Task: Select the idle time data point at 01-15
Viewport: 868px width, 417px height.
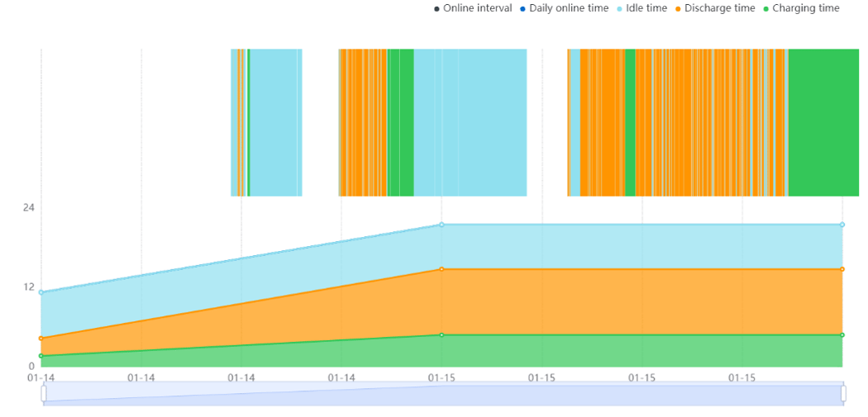Action: pyautogui.click(x=441, y=225)
